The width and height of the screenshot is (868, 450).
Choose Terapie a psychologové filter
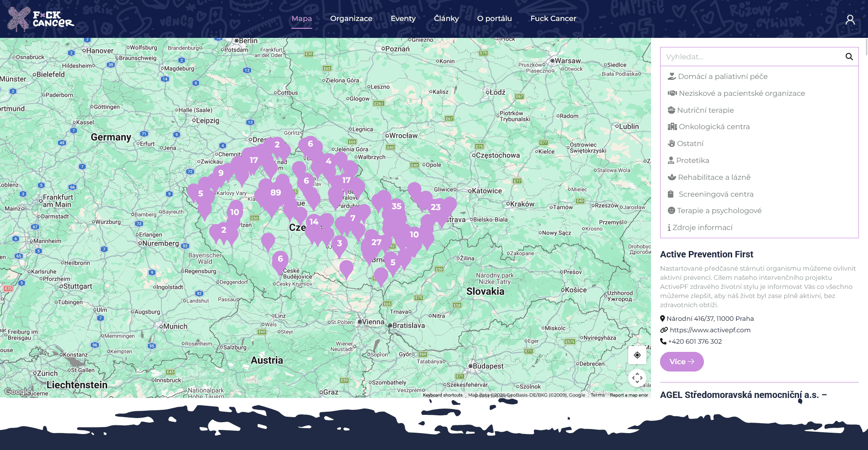[719, 211]
